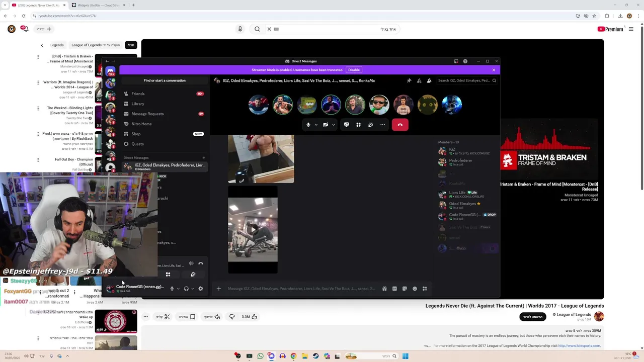
Task: Open sticker picker in message bar
Action: [405, 289]
